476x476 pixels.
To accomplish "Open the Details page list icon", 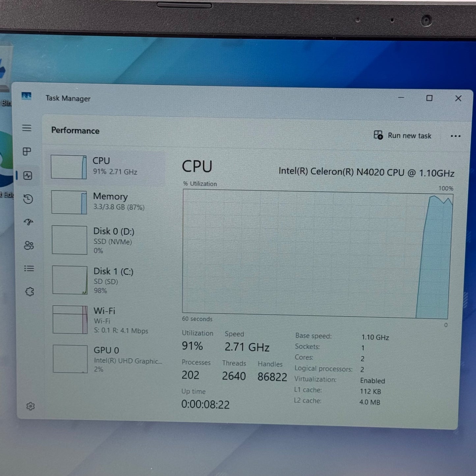I will [29, 268].
